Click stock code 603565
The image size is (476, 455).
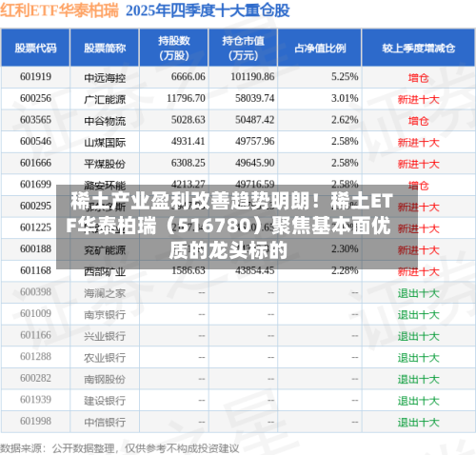pyautogui.click(x=35, y=120)
